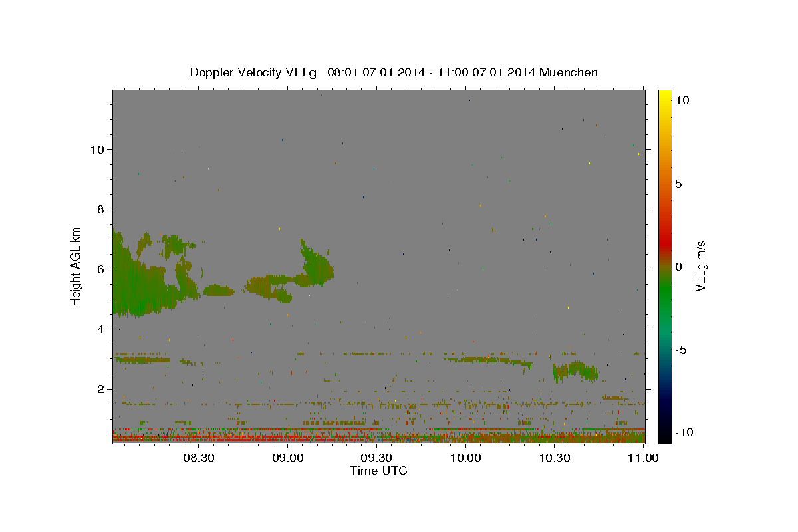Click the small echo near 10:35 at 2.5 km
This screenshot has height=532, width=798.
click(575, 371)
